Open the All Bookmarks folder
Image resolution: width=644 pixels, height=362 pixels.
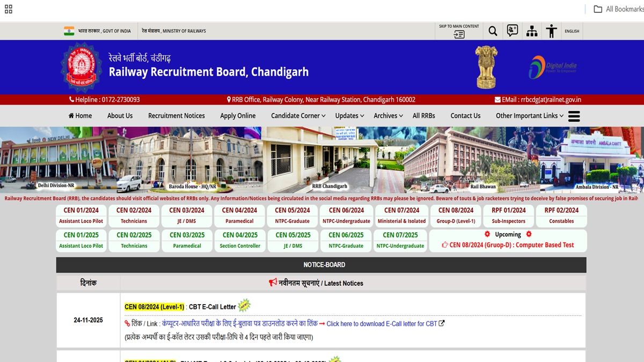tap(618, 9)
